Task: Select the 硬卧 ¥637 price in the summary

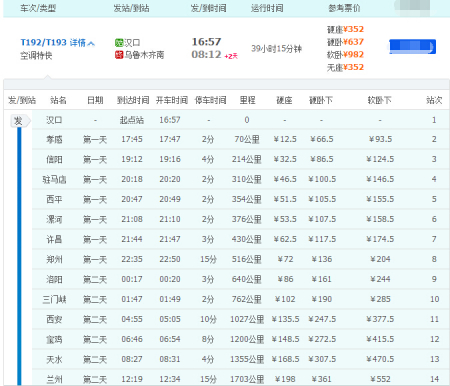Action: (x=345, y=42)
